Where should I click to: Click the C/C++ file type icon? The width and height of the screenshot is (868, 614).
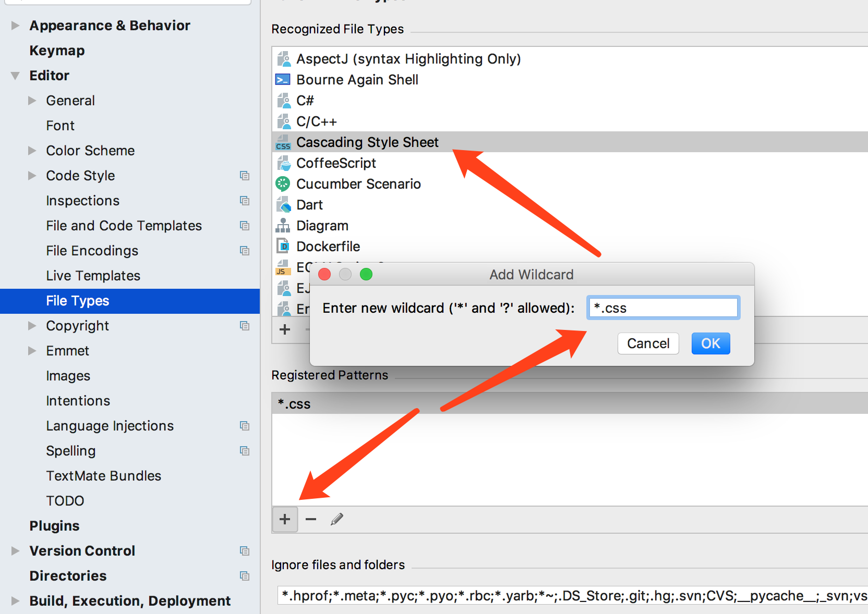[283, 121]
